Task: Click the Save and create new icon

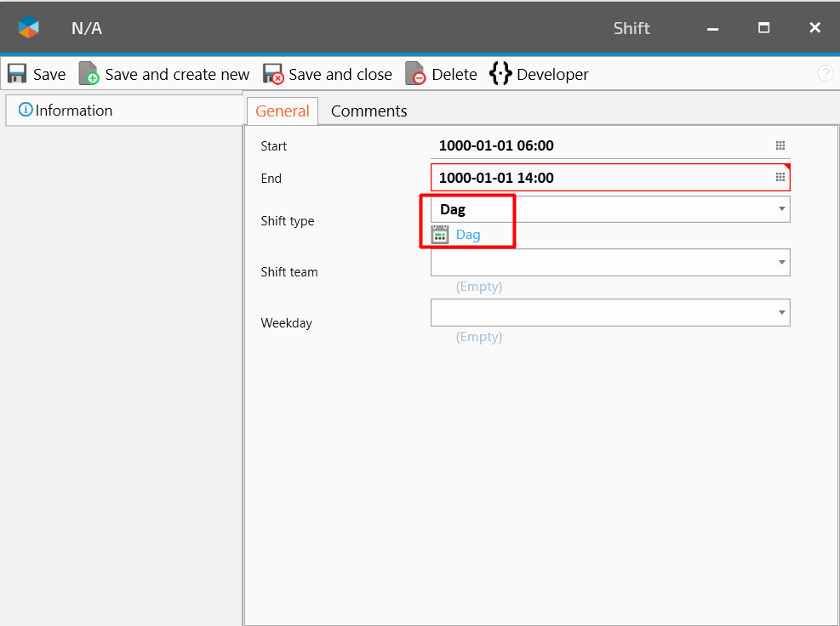Action: pyautogui.click(x=89, y=74)
